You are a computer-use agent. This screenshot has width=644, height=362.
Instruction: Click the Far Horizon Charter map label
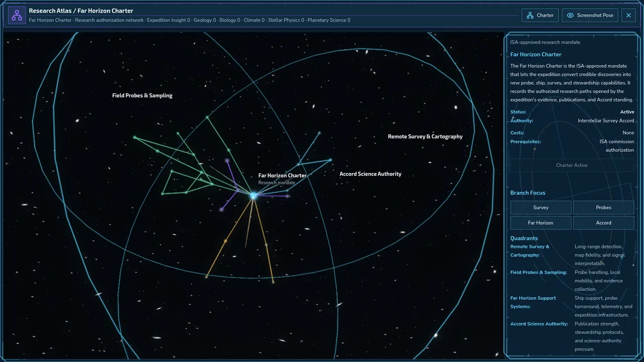(282, 175)
